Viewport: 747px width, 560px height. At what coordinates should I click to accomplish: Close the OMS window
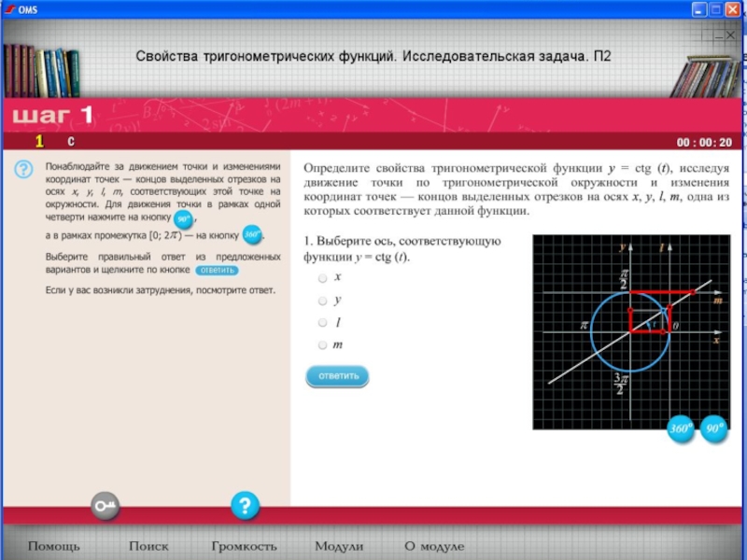coord(733,9)
